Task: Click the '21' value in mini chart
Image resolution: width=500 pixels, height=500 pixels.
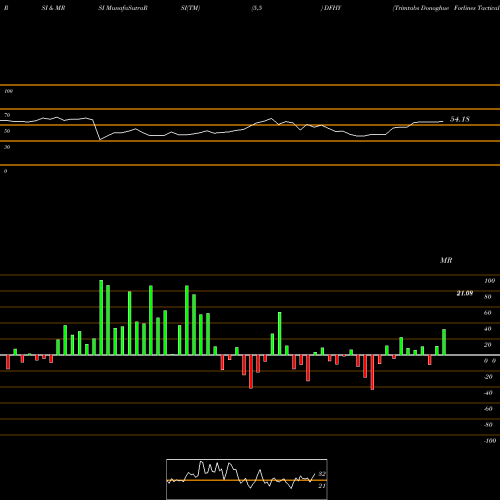Action: pos(322,486)
